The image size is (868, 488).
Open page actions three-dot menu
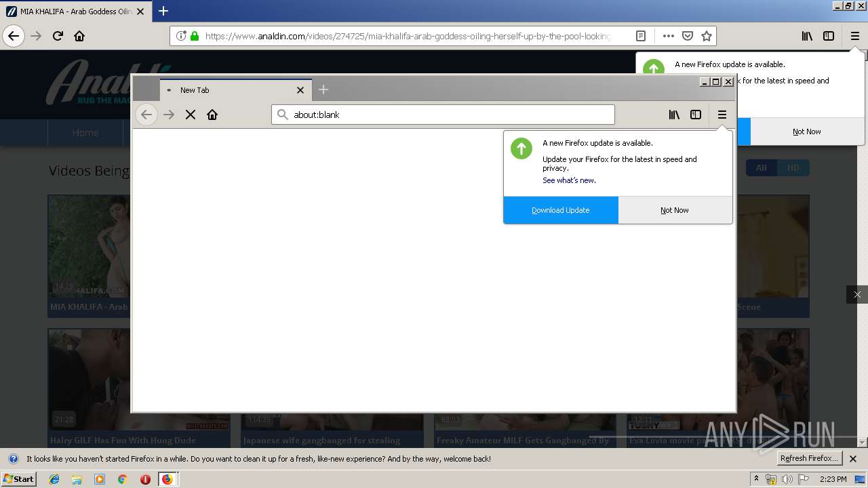click(x=669, y=36)
